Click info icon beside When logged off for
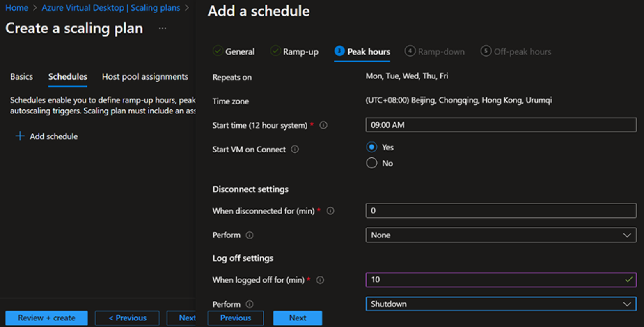The width and height of the screenshot is (644, 327). click(x=320, y=280)
